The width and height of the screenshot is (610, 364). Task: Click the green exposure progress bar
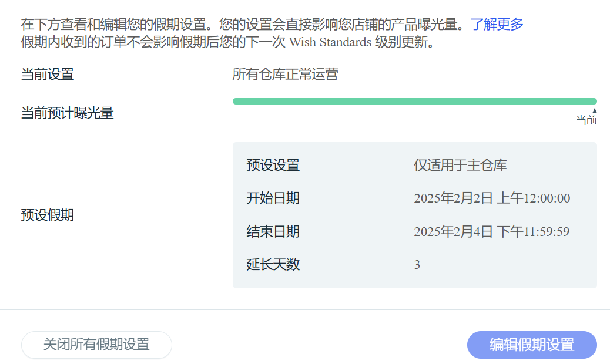click(414, 101)
